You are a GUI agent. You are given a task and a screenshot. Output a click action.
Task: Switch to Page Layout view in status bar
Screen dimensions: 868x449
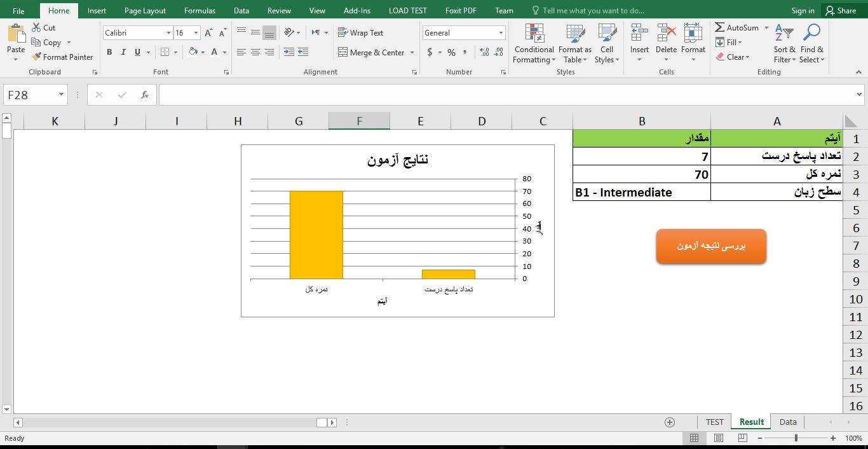pyautogui.click(x=718, y=438)
